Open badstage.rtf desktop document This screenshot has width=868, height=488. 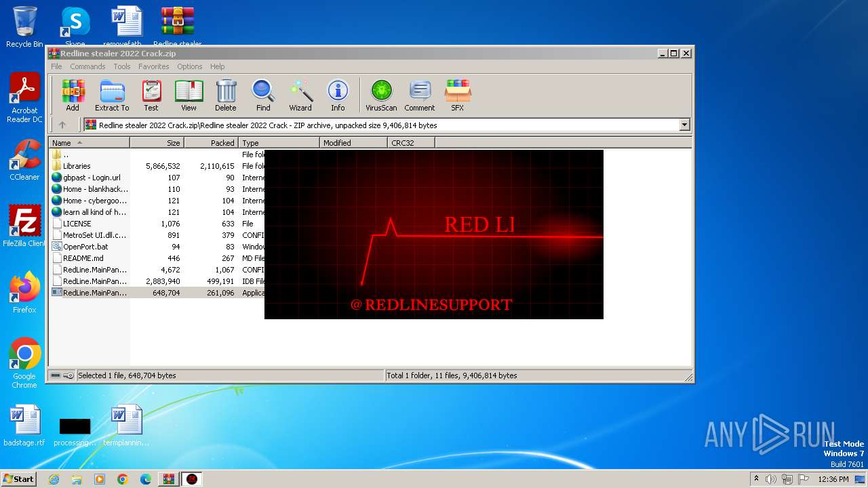(x=24, y=426)
